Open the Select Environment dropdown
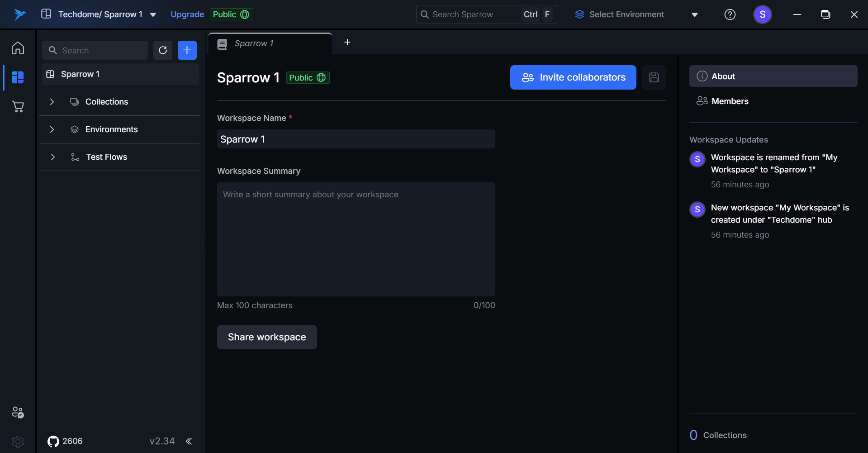868x453 pixels. tap(636, 14)
